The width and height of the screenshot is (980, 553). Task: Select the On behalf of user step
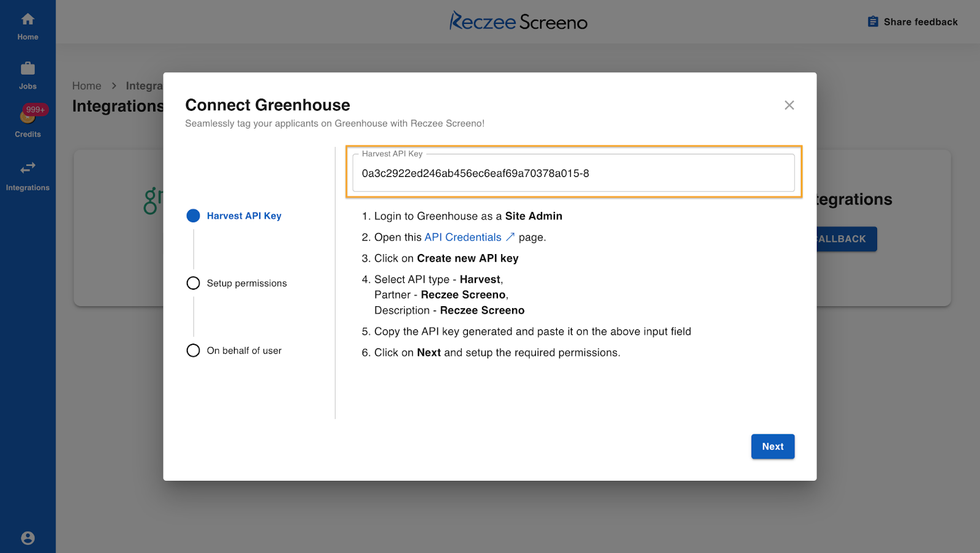[x=234, y=350]
